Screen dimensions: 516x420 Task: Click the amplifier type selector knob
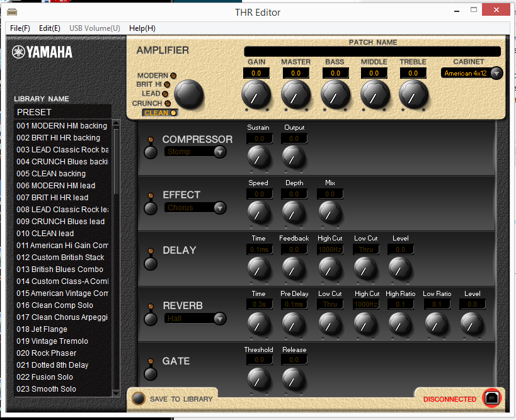click(x=188, y=94)
